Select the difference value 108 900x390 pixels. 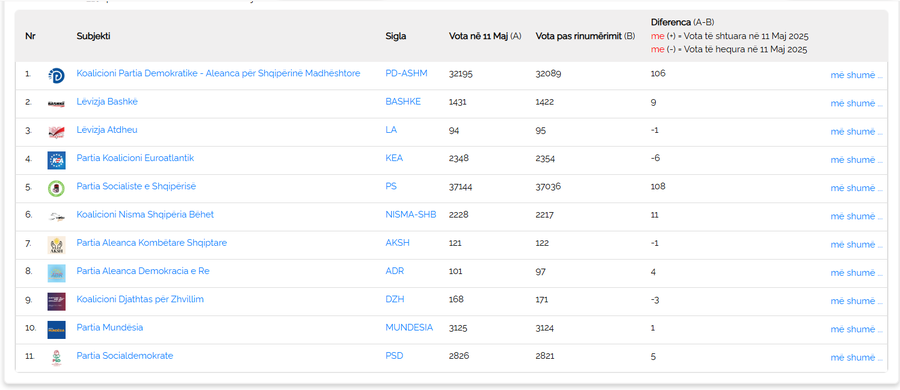pos(658,186)
